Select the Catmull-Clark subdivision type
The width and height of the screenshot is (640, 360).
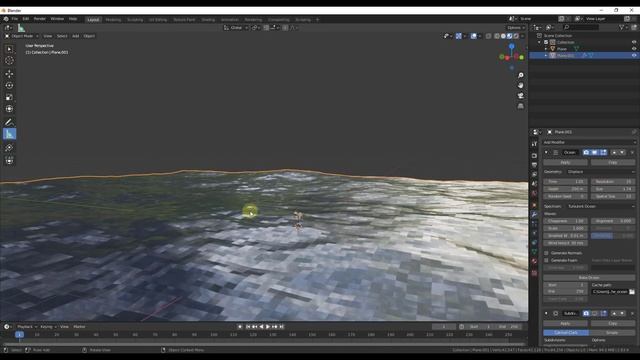(566, 333)
